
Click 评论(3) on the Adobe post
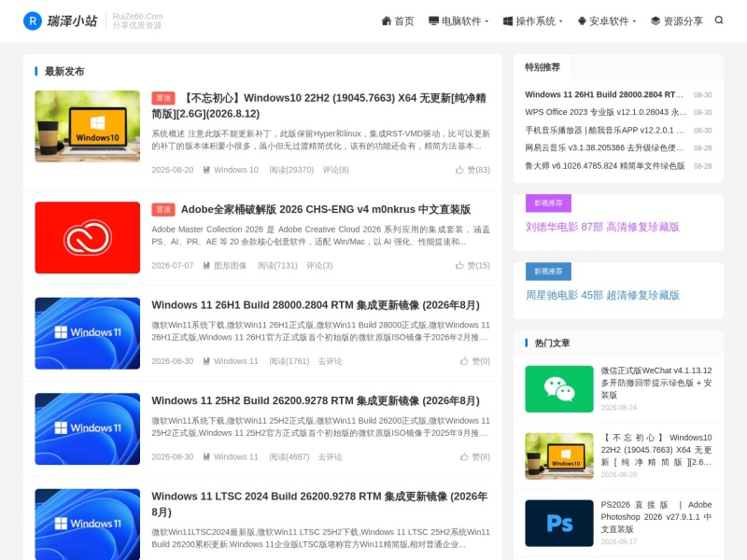click(319, 265)
